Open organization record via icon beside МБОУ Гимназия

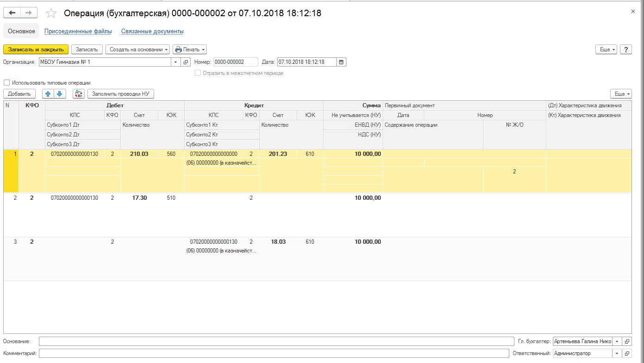coord(186,62)
